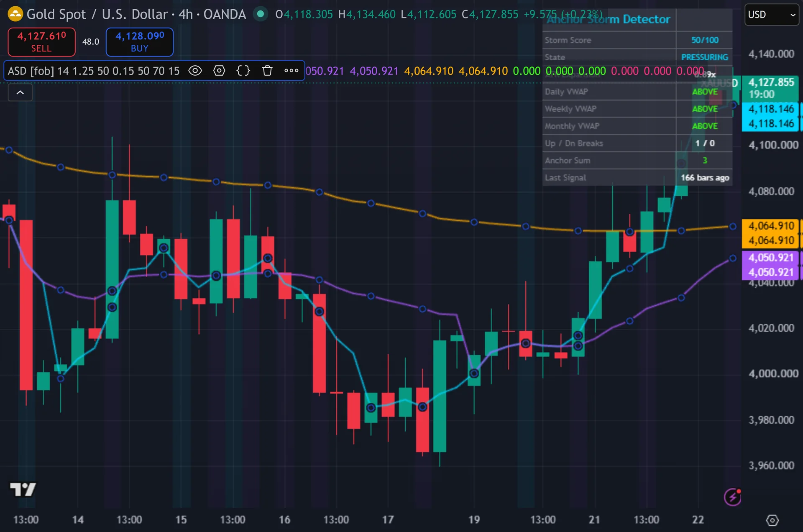Click the 4,000.000 price axis label
Screen dimensions: 803x532
[x=773, y=373]
